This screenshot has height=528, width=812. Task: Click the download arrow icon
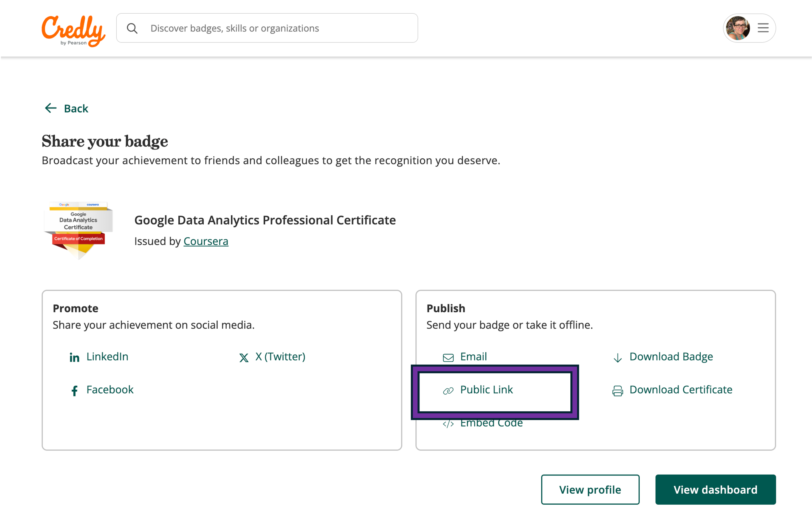[x=618, y=358]
